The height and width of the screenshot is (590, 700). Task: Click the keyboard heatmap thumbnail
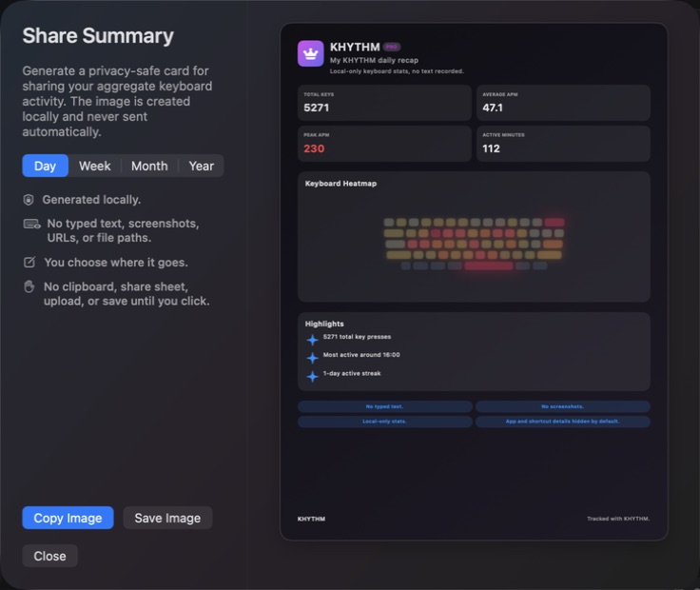tap(474, 245)
